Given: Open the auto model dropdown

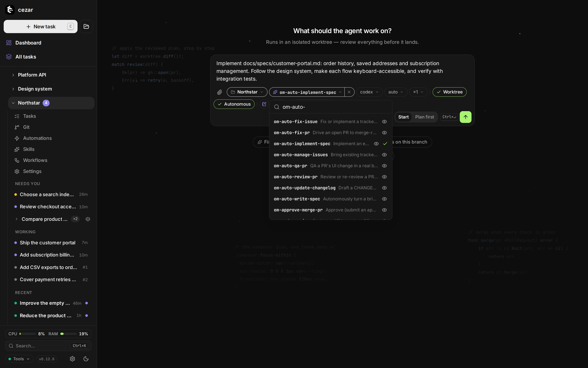Looking at the screenshot, I should coord(396,92).
